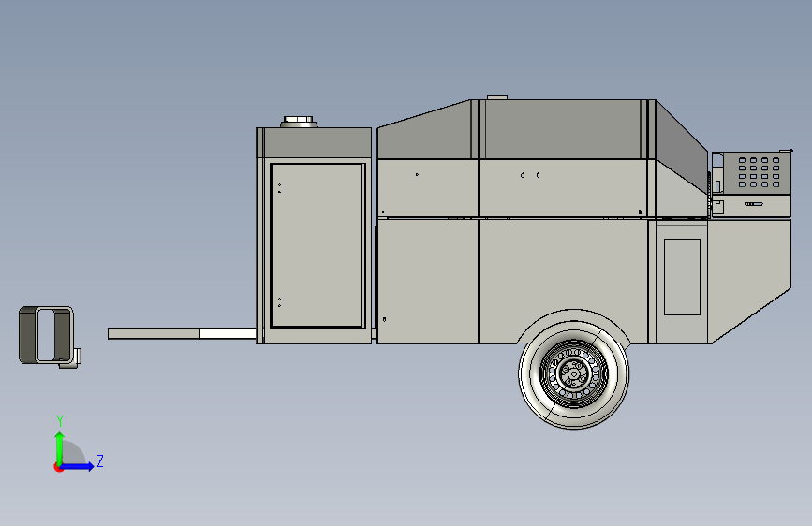Pick the slot handle below the vent grille
Image resolution: width=812 pixels, height=526 pixels.
pos(754,204)
